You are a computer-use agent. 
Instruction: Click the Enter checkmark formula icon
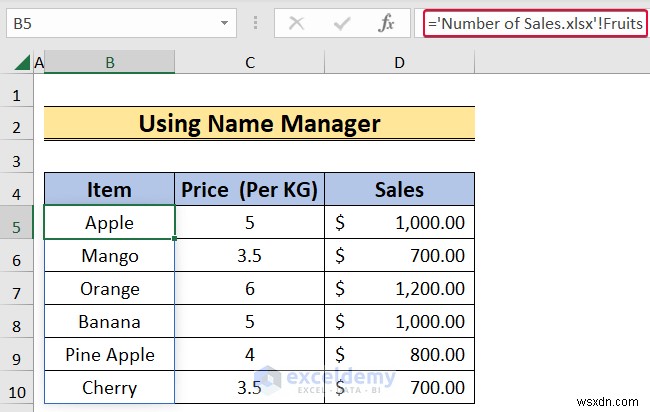[x=342, y=23]
